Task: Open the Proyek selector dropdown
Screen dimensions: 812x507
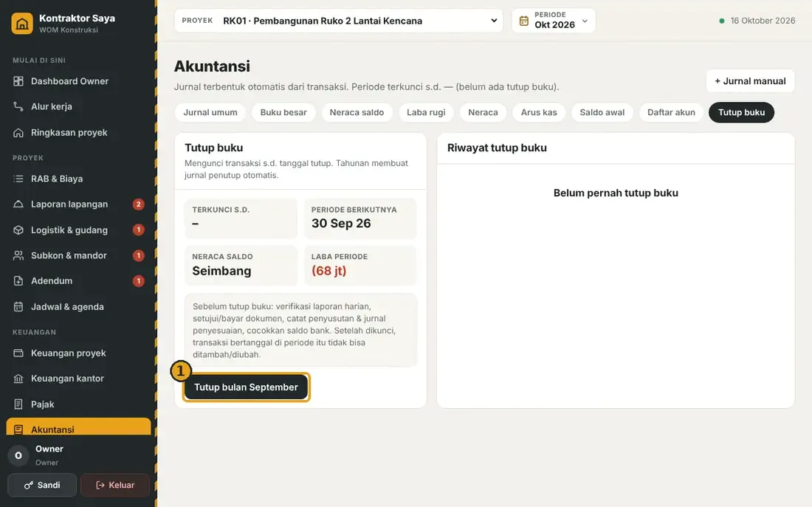Action: pyautogui.click(x=339, y=21)
